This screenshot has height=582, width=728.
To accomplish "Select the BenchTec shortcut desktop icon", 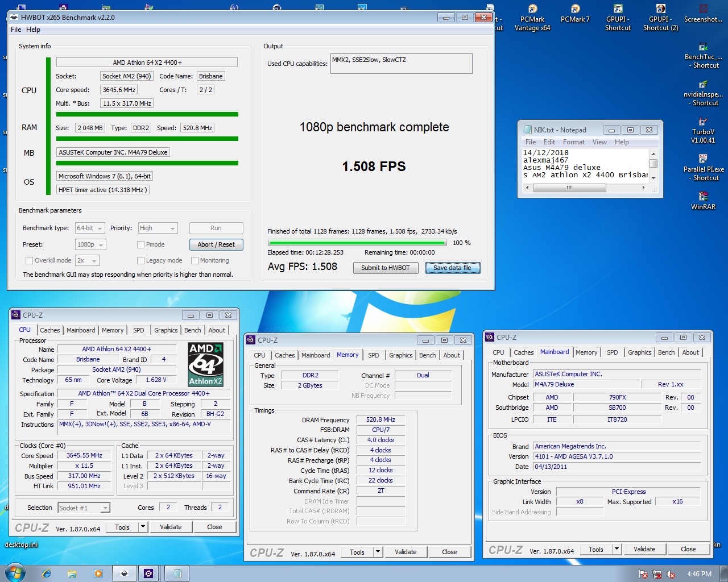I will 703,56.
